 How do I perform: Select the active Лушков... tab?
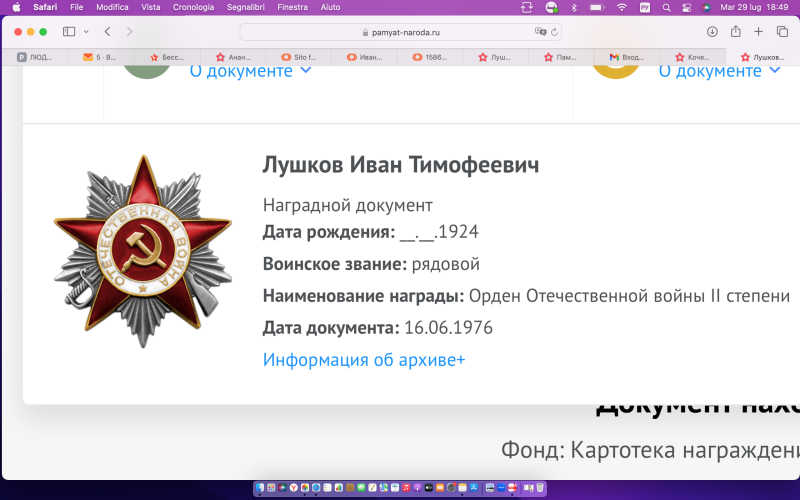pos(762,57)
